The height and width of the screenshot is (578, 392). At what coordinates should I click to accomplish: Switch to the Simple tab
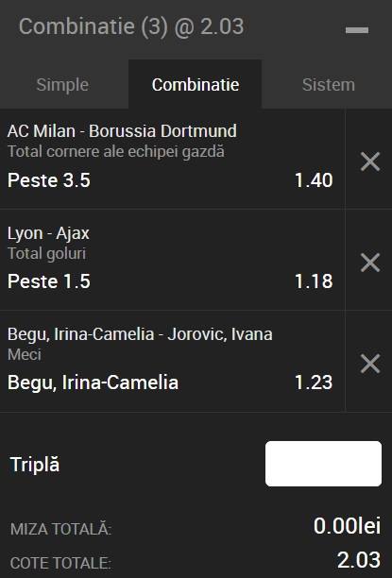pyautogui.click(x=62, y=85)
